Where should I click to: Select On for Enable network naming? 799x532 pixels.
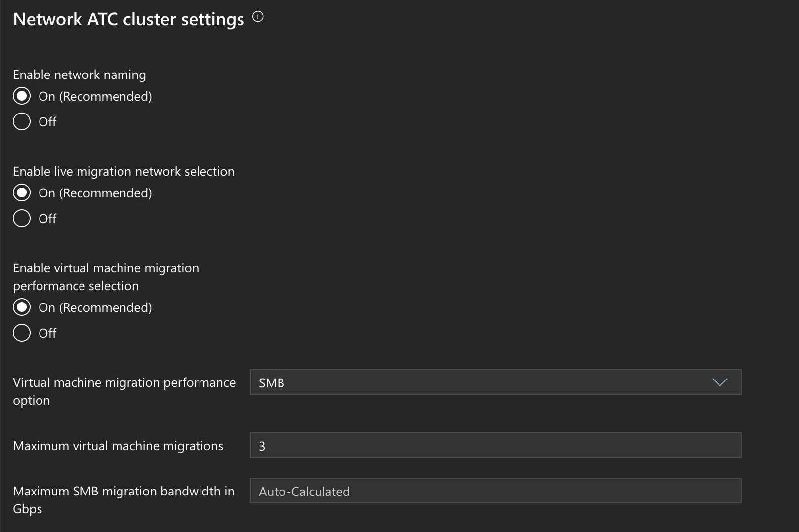coord(22,96)
